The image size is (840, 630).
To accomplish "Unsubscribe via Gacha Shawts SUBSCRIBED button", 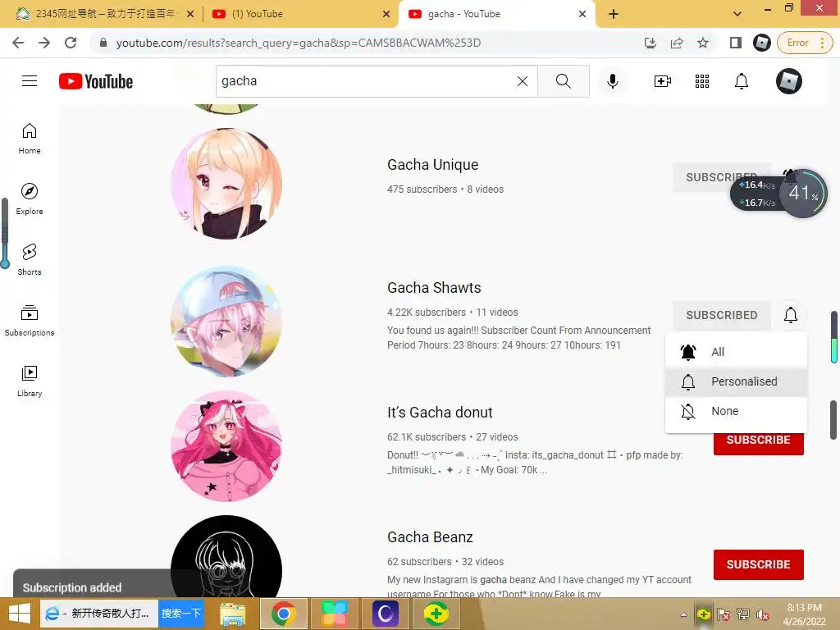I will click(x=722, y=315).
